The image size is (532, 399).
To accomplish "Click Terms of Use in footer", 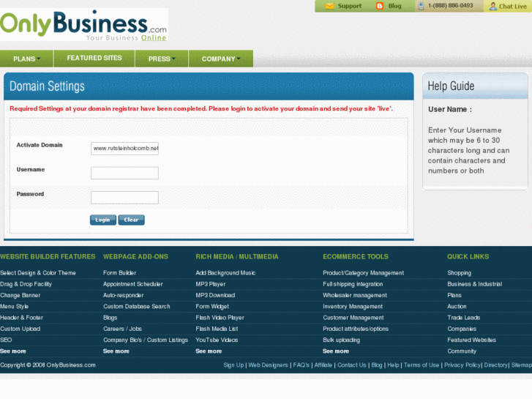I will [x=422, y=365].
